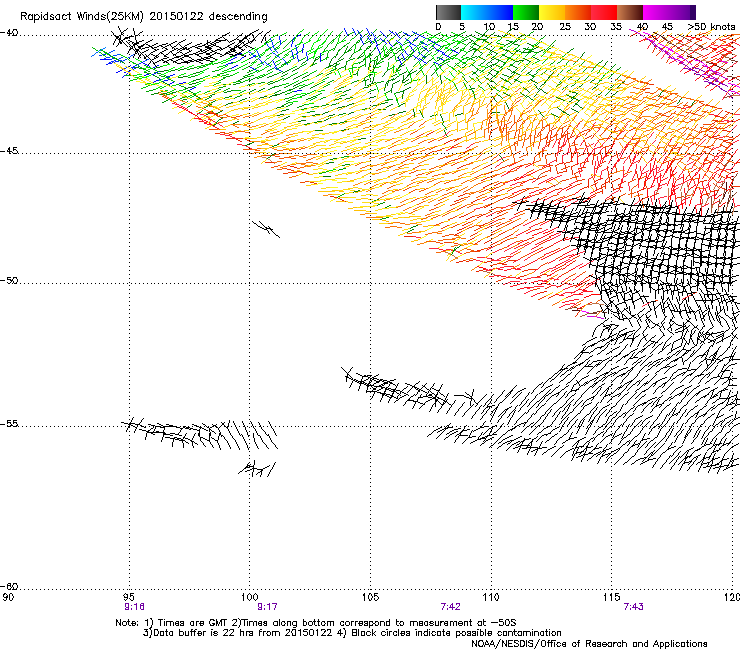
Task: Click the longitude label '100'
Action: [x=249, y=597]
